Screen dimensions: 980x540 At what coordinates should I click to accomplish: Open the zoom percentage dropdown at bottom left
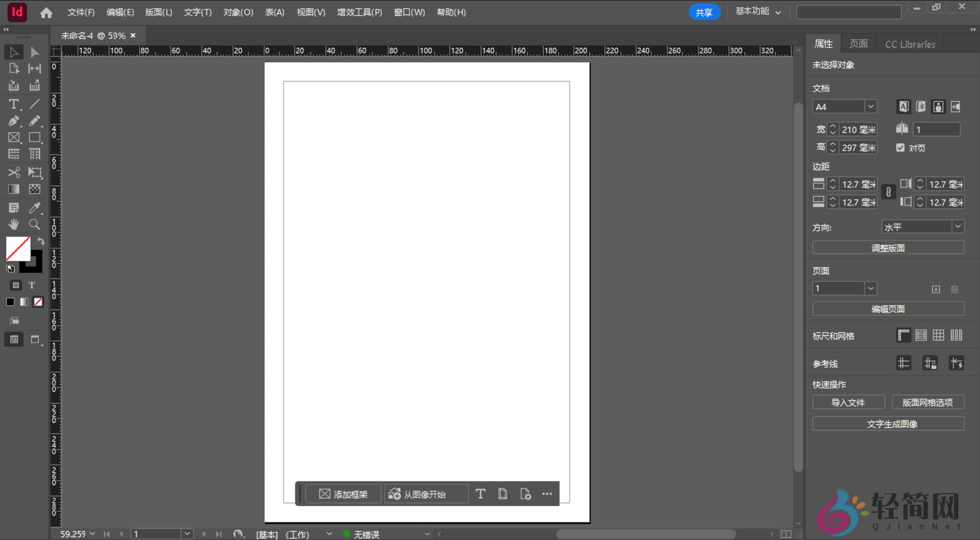pyautogui.click(x=93, y=534)
